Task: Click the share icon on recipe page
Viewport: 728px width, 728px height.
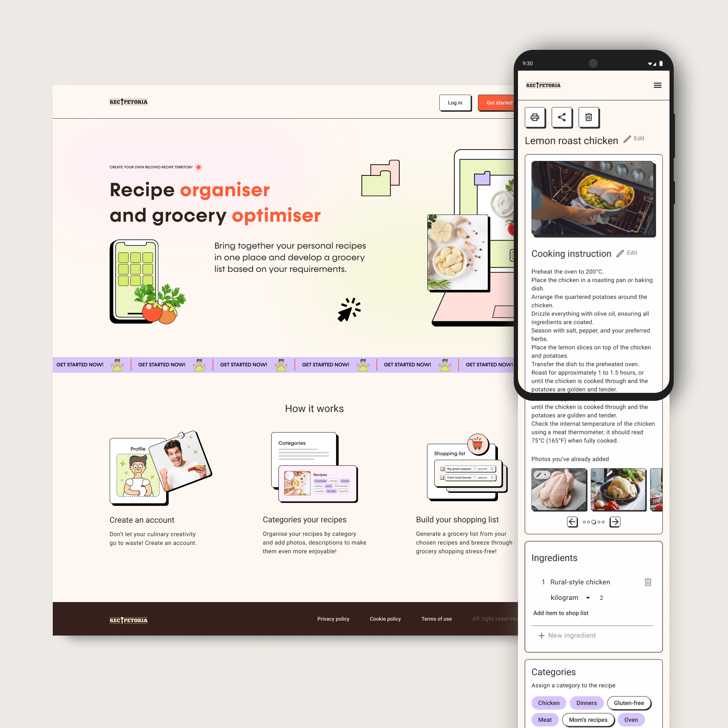Action: point(562,117)
